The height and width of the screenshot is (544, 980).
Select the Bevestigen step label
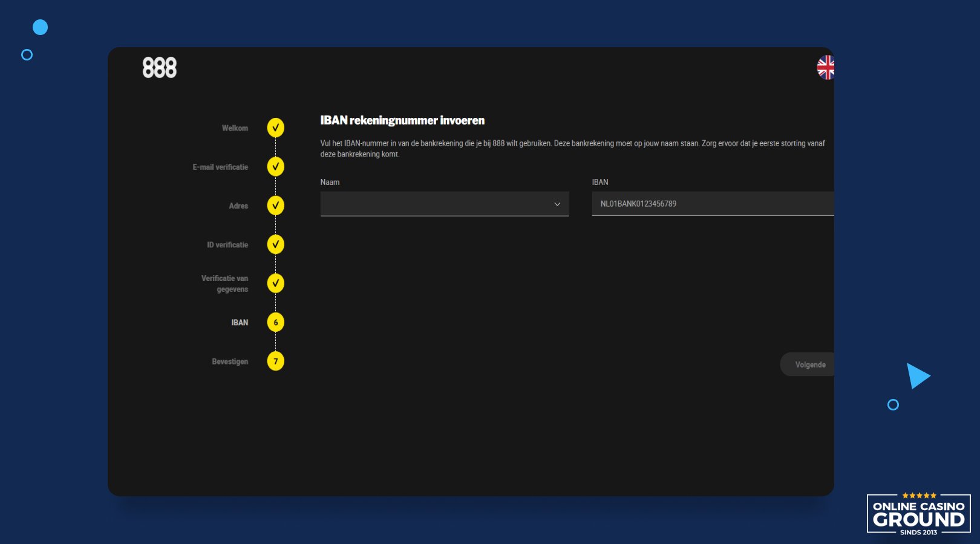(230, 361)
